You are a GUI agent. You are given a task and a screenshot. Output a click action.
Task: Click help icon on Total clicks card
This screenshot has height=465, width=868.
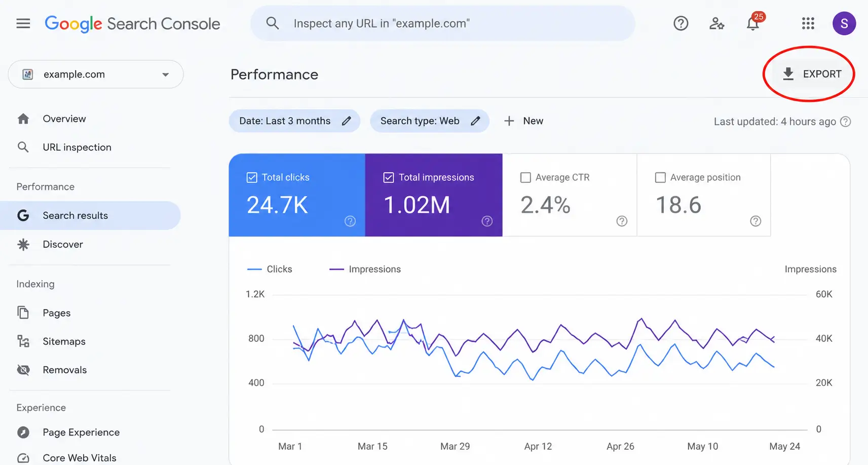click(350, 221)
